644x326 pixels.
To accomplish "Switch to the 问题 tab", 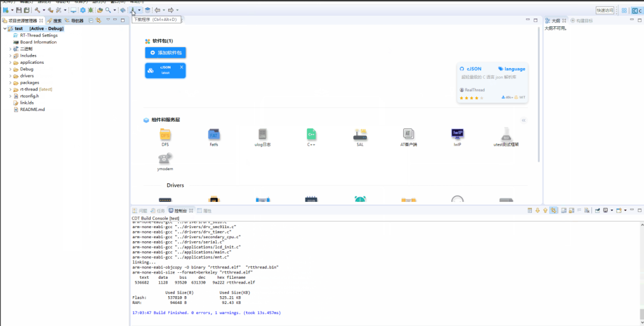I will pos(140,211).
